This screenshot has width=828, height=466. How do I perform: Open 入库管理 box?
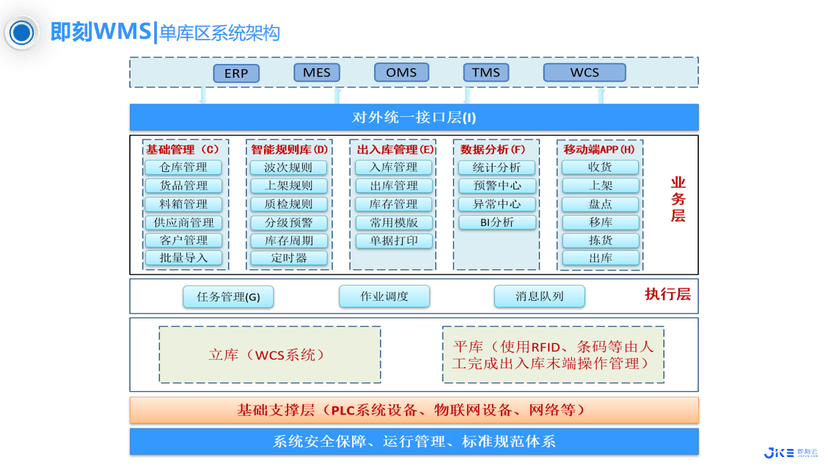[x=393, y=167]
